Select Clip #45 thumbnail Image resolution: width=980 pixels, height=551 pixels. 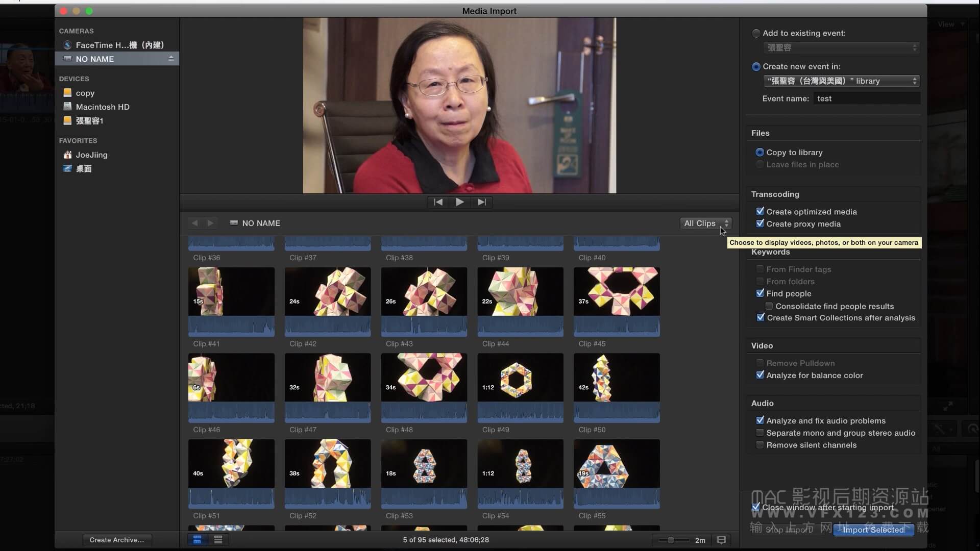click(x=617, y=301)
